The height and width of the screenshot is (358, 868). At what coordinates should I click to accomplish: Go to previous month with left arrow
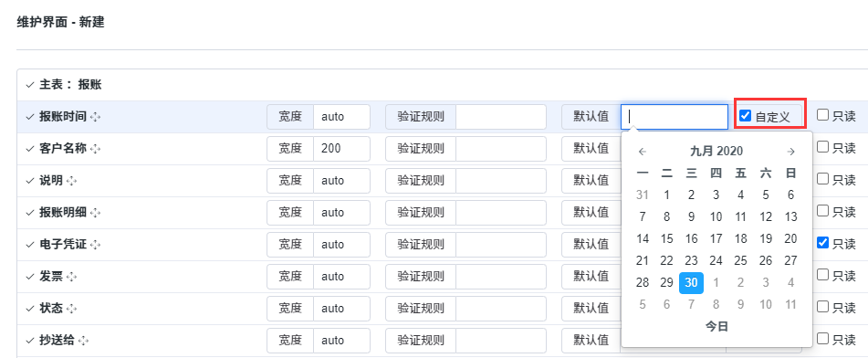tap(643, 152)
